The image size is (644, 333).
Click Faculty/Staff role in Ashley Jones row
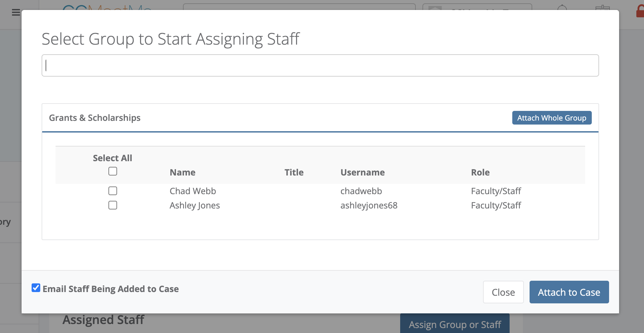496,205
